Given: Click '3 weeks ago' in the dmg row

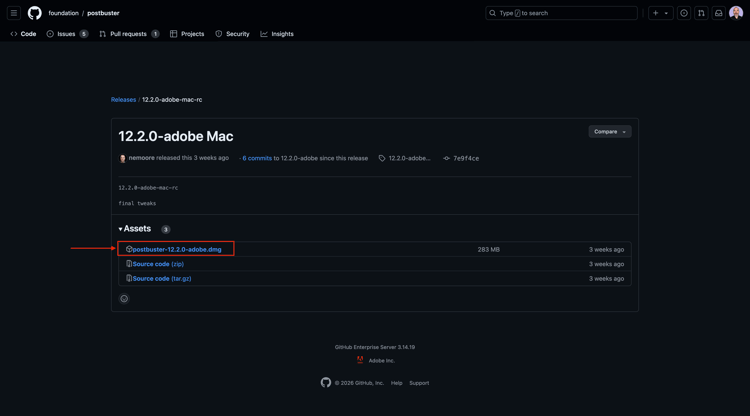Looking at the screenshot, I should [x=606, y=250].
